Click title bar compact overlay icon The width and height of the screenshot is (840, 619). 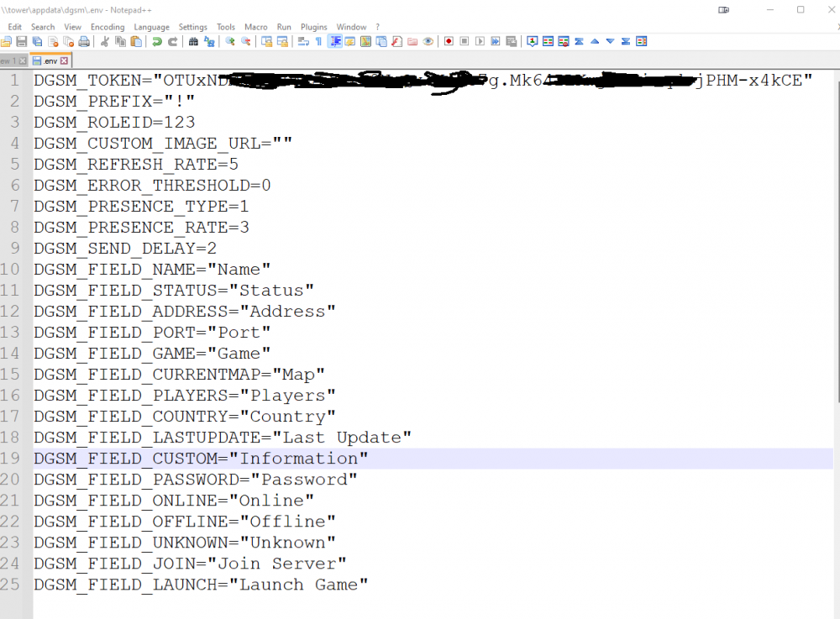[724, 9]
